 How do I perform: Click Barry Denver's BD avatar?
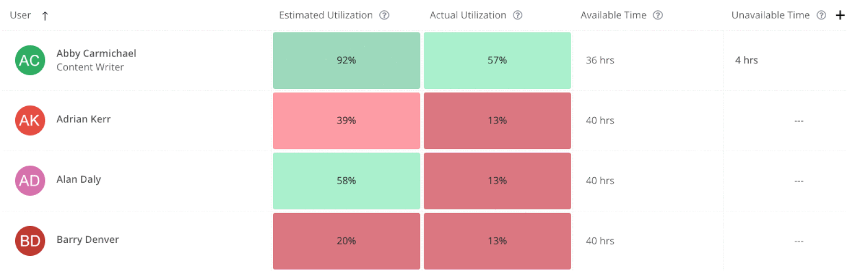[30, 241]
